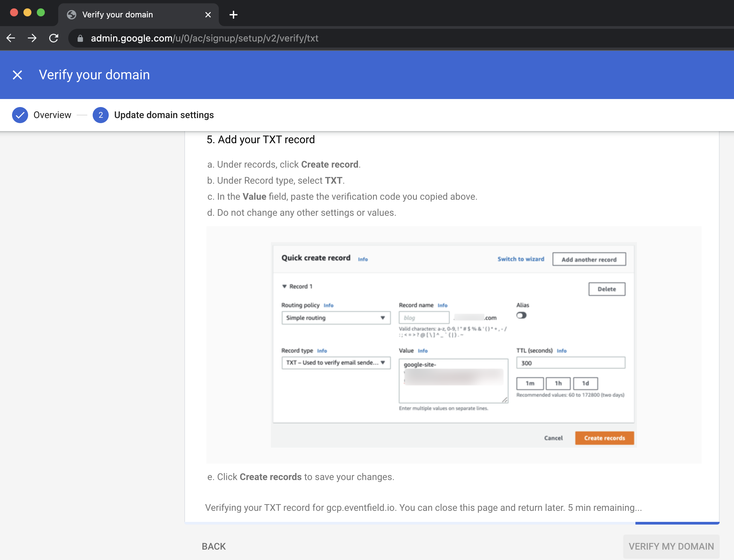Toggle the Alias switch

click(x=521, y=315)
